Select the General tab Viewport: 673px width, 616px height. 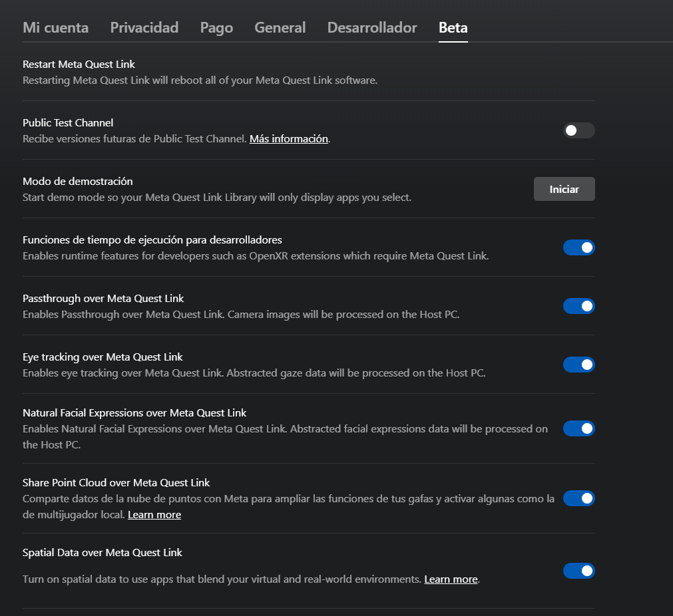[x=280, y=28]
